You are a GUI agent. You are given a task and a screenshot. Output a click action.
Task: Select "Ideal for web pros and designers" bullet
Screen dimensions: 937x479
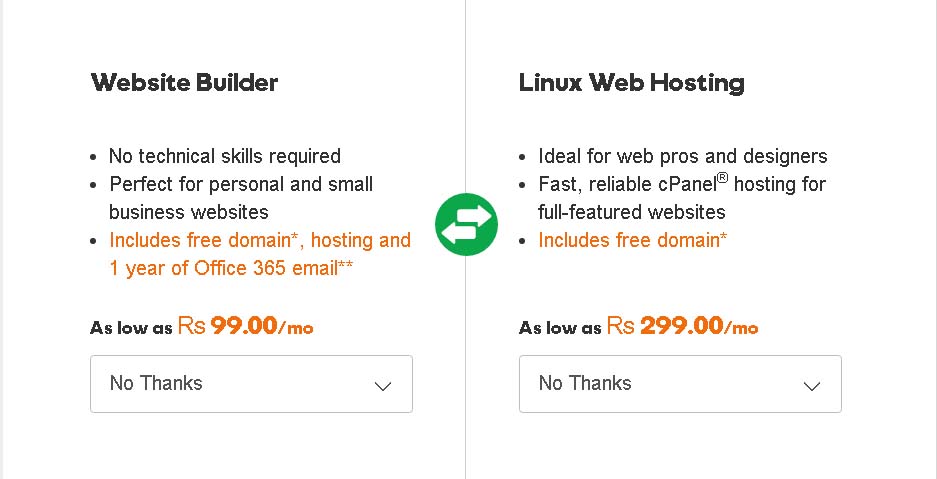click(x=682, y=156)
